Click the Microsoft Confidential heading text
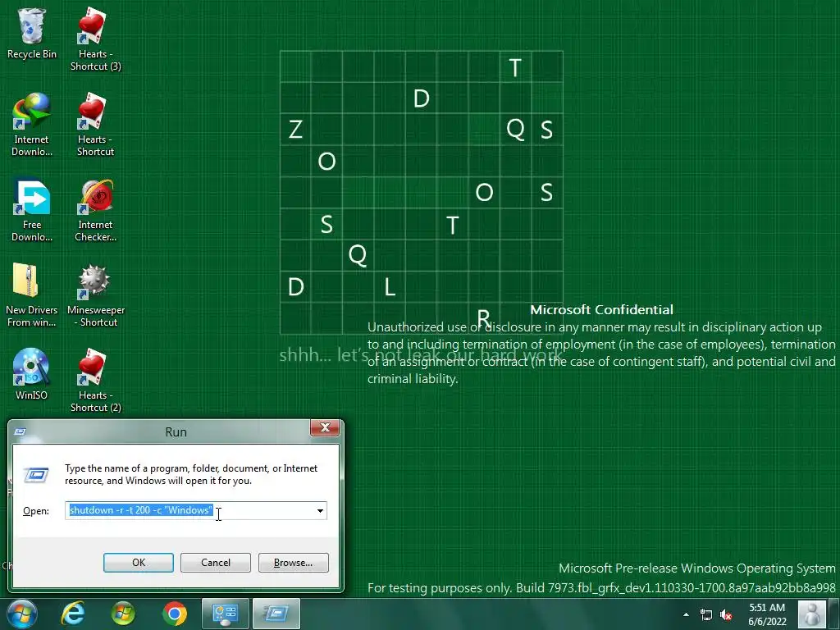840x630 pixels. (601, 309)
